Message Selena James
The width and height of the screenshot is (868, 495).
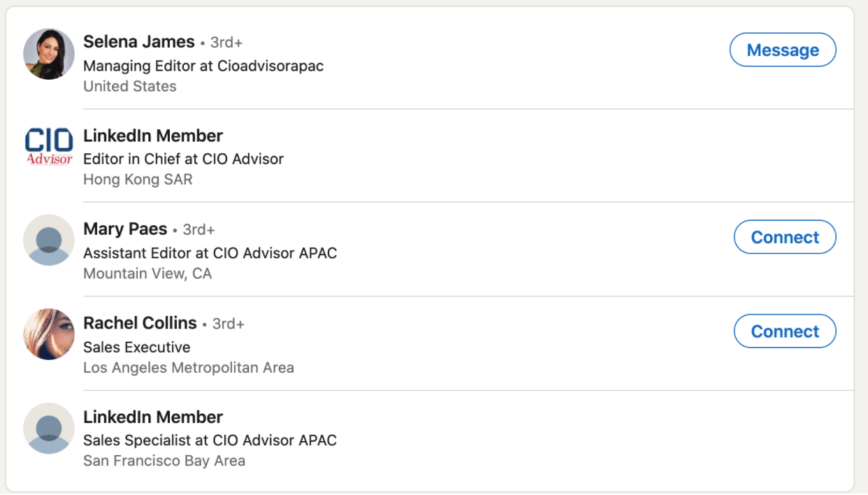(783, 50)
